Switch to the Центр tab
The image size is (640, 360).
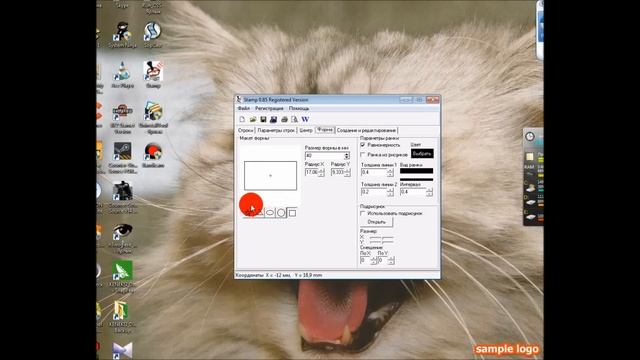tap(306, 130)
